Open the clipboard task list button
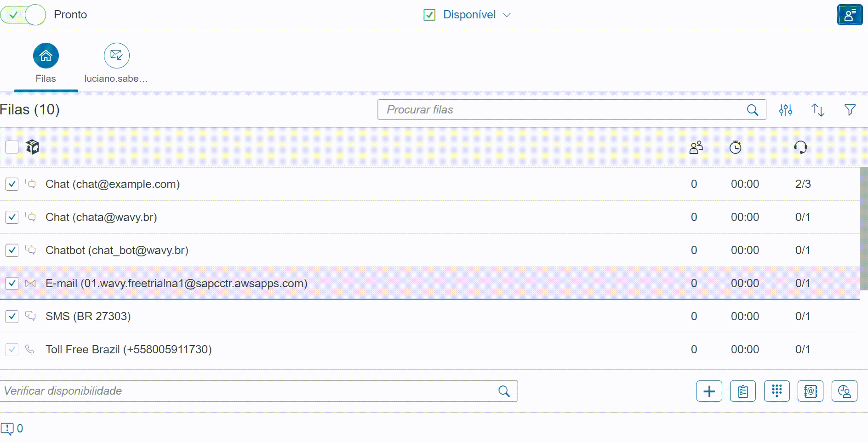The width and height of the screenshot is (868, 442). coord(743,391)
